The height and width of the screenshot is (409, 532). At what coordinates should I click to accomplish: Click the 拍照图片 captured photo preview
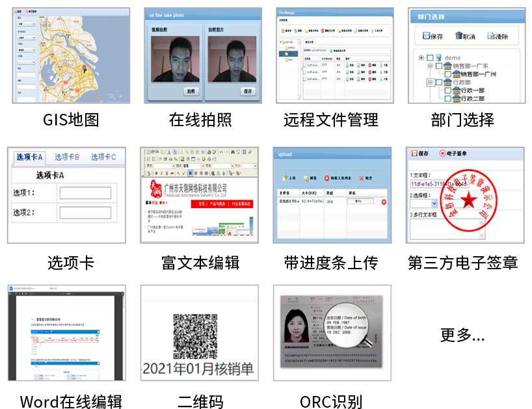tap(232, 59)
